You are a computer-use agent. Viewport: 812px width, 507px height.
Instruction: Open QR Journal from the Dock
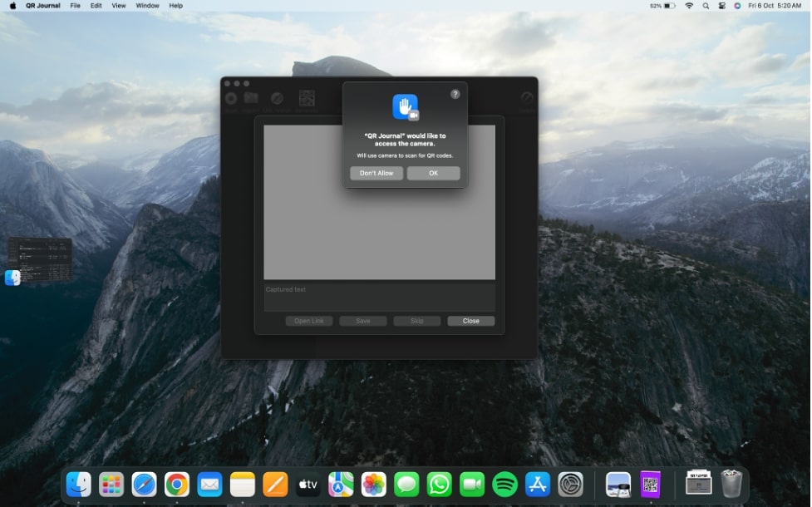click(x=650, y=484)
